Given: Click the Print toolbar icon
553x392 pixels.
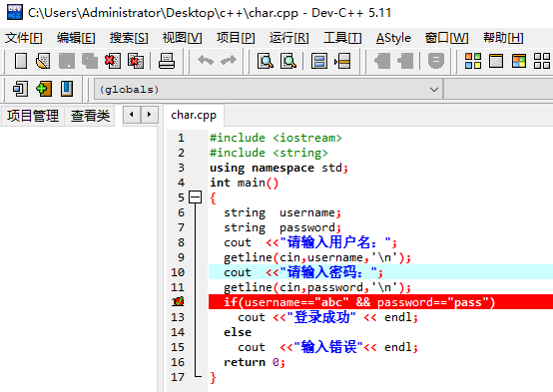Looking at the screenshot, I should pos(167,61).
